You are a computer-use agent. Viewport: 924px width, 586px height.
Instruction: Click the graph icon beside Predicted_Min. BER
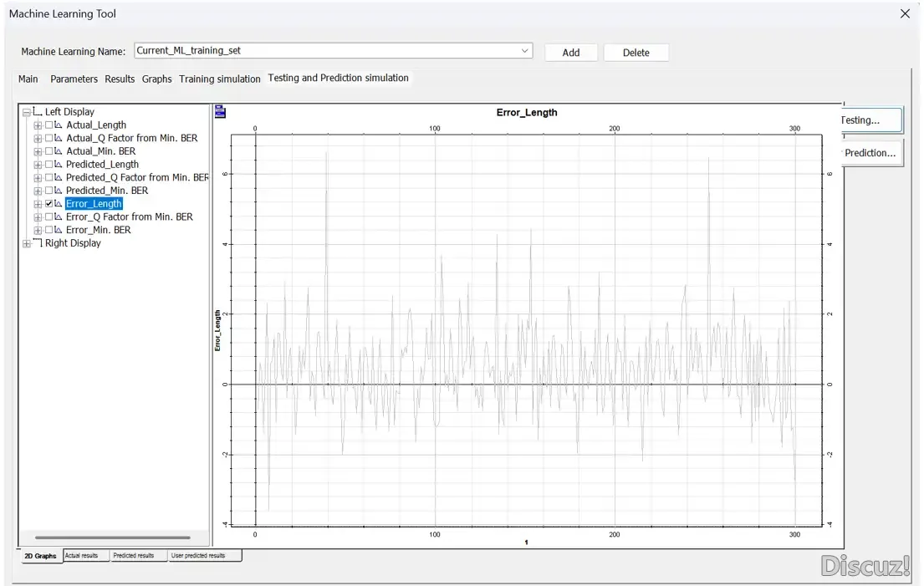[x=59, y=191]
